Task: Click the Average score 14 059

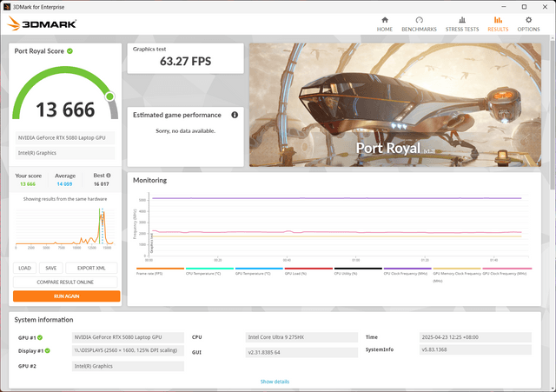Action: (x=64, y=184)
